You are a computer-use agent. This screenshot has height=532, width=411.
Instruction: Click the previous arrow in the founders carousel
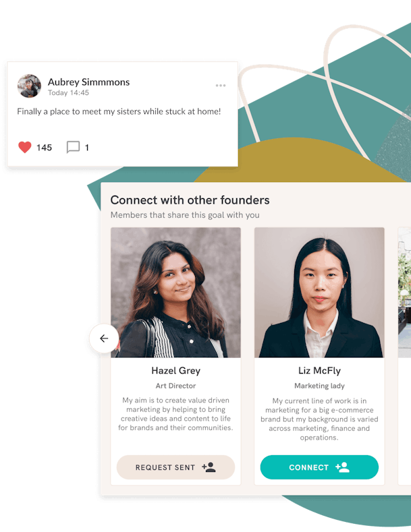point(104,338)
